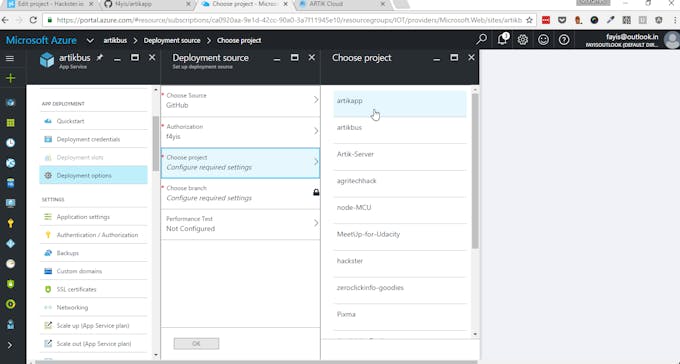This screenshot has height=364, width=680.
Task: Select the agritechhack project
Action: [400, 184]
